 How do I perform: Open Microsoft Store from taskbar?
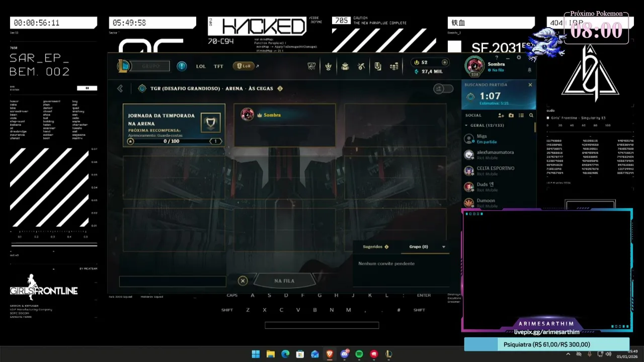click(300, 354)
